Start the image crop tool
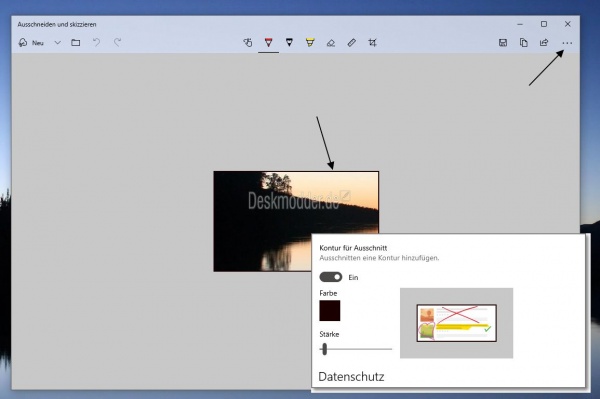Image resolution: width=600 pixels, height=399 pixels. 372,43
